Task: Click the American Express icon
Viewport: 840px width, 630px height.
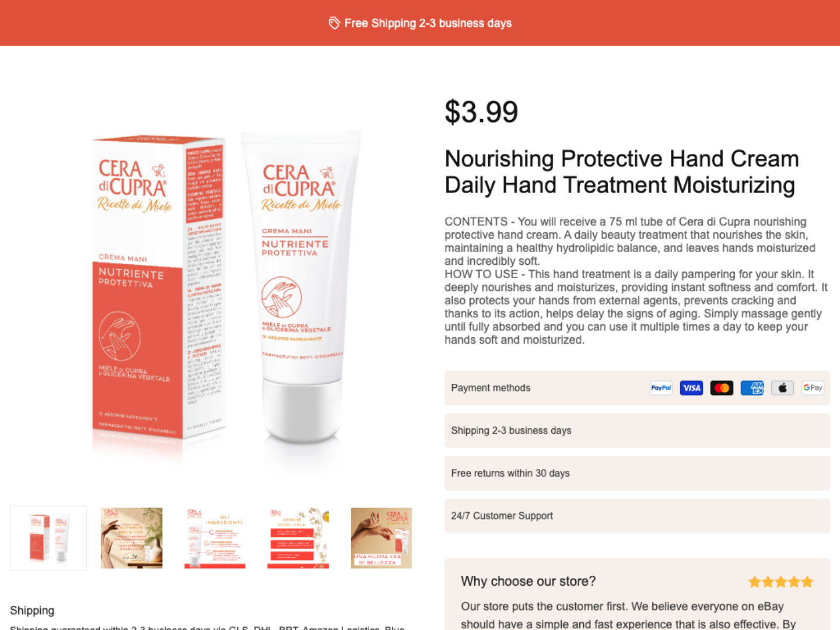Action: [x=752, y=388]
